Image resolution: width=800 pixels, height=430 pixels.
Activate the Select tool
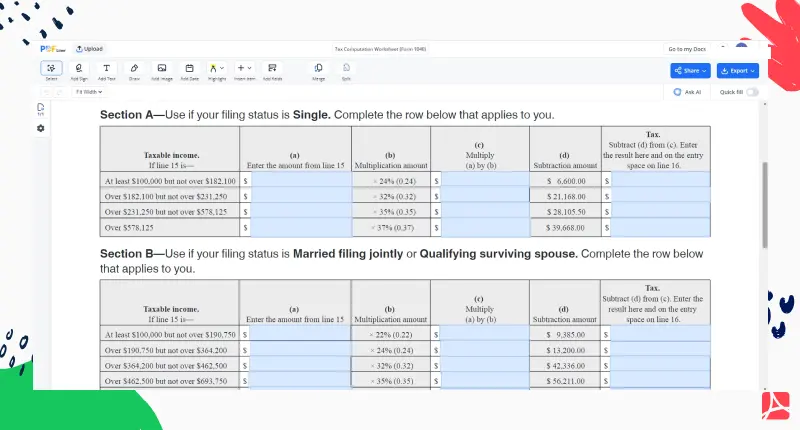point(52,68)
